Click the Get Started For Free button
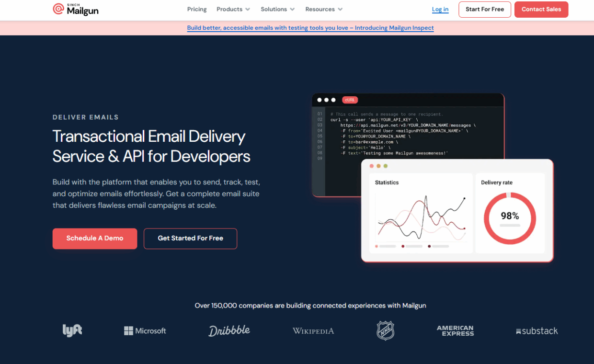 [x=191, y=239]
